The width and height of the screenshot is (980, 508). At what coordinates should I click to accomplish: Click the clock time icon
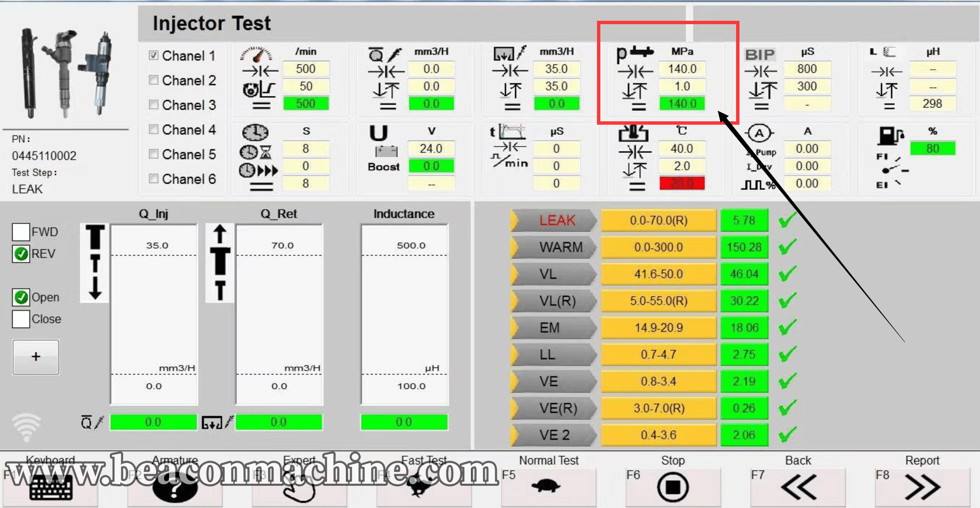[255, 132]
